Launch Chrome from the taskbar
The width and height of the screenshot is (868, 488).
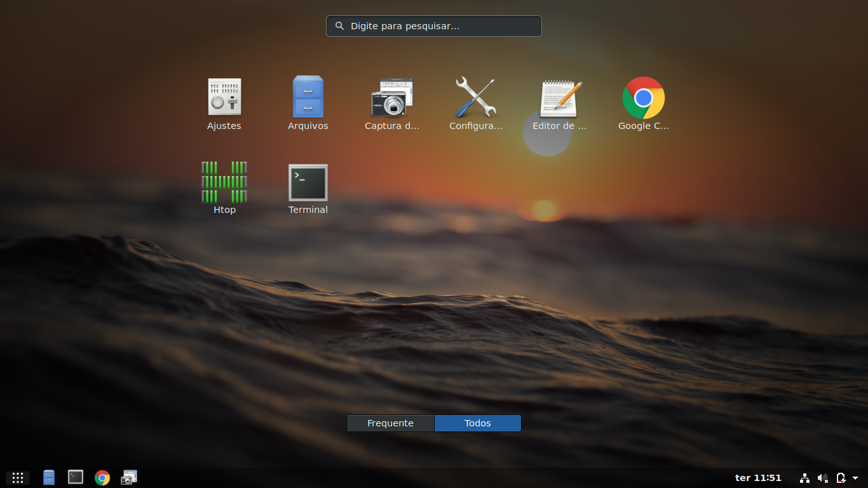(102, 477)
